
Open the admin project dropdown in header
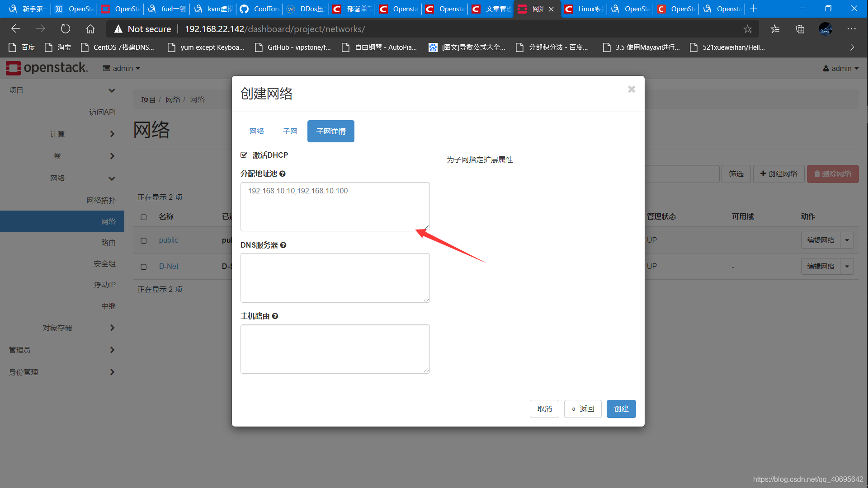[x=122, y=68]
